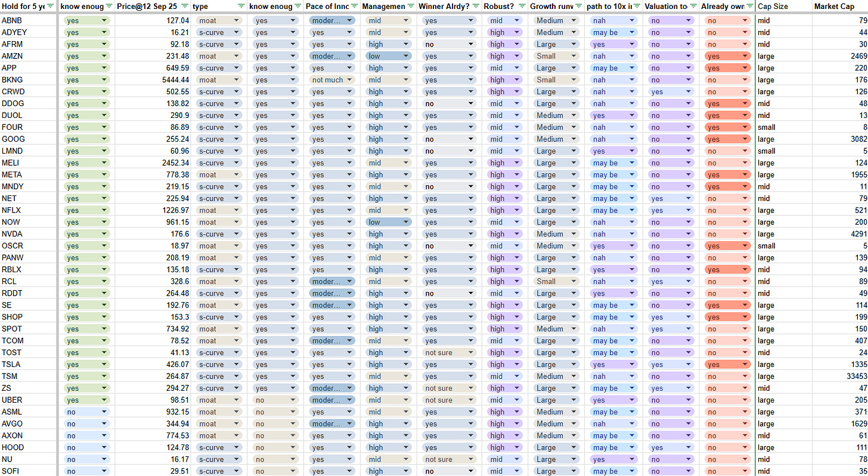The width and height of the screenshot is (868, 476).
Task: Select market cap cell '33453'
Action: pos(840,377)
